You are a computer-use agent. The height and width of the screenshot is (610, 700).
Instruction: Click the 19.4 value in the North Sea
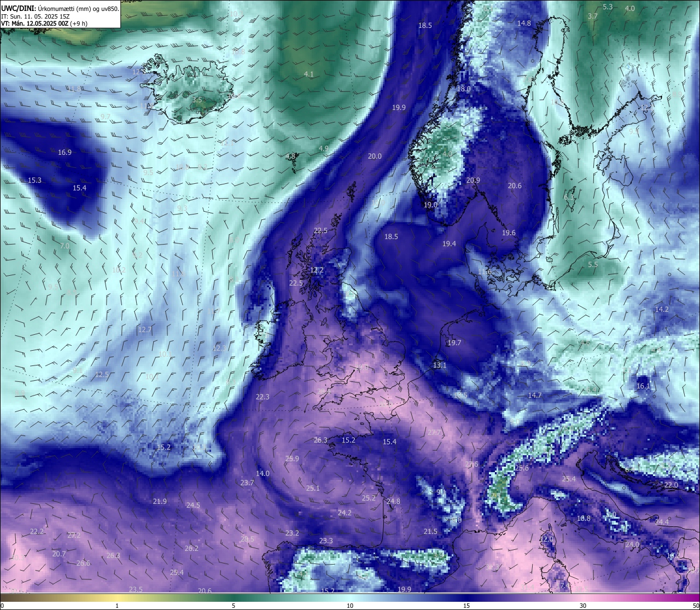[x=449, y=243]
